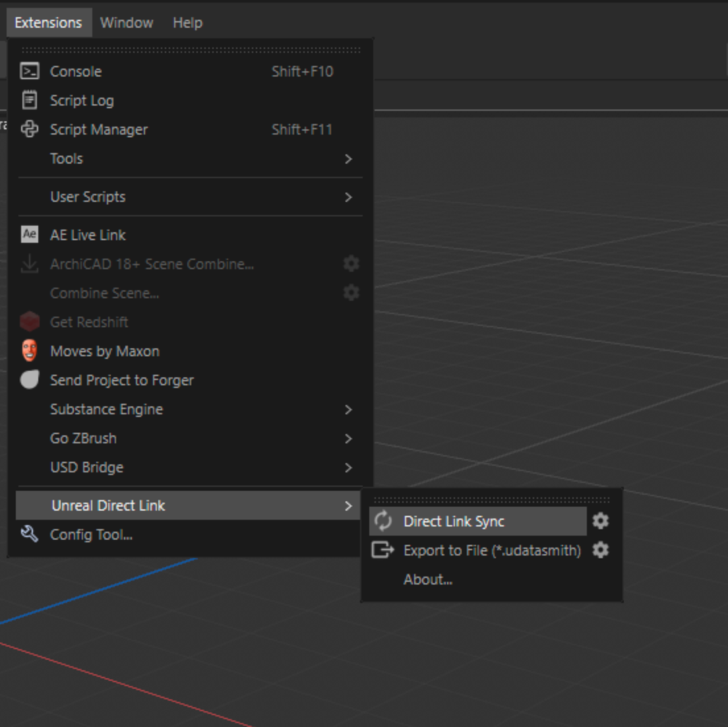
Task: Open Export to File settings gear
Action: [601, 550]
